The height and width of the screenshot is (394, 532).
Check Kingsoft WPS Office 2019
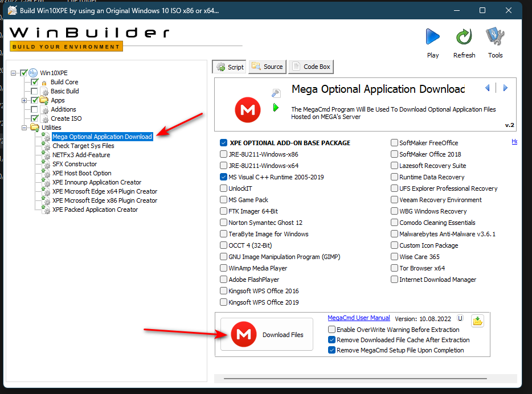click(223, 302)
